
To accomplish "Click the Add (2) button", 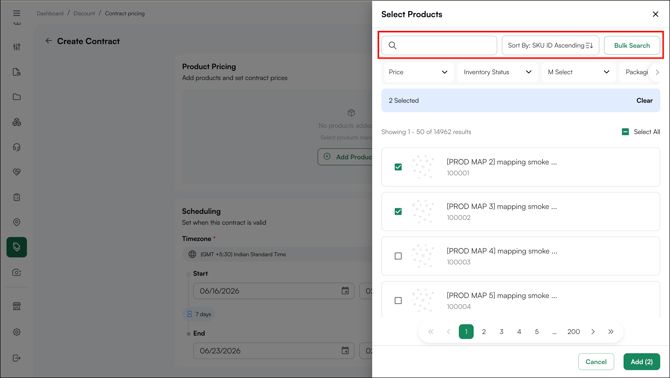I will point(642,362).
